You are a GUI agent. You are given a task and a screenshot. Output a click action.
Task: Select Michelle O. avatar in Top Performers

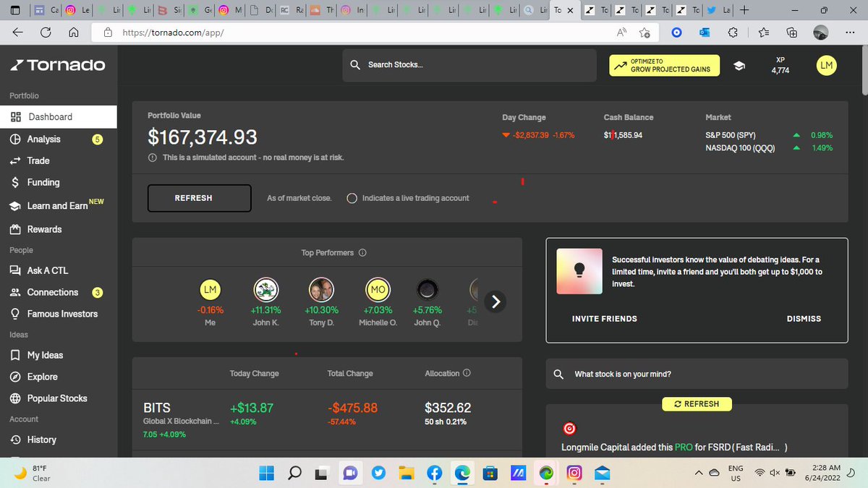click(x=378, y=290)
